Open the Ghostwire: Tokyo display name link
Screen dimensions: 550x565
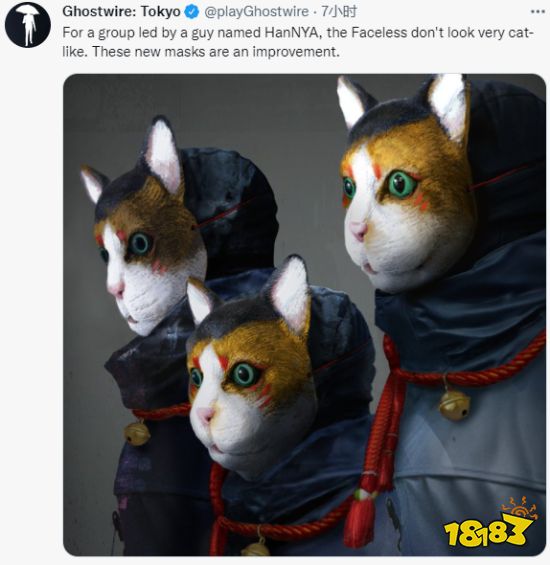pos(121,12)
